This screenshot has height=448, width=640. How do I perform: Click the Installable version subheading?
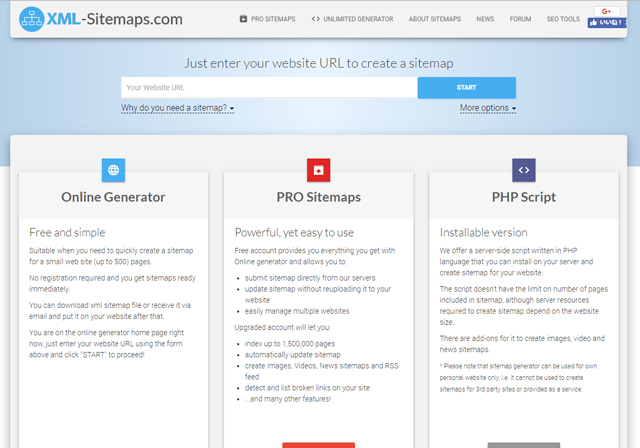pyautogui.click(x=483, y=233)
